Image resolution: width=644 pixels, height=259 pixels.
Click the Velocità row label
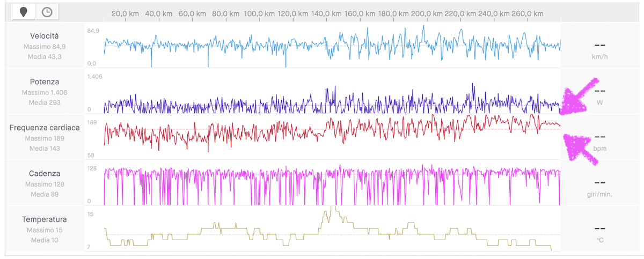(45, 36)
